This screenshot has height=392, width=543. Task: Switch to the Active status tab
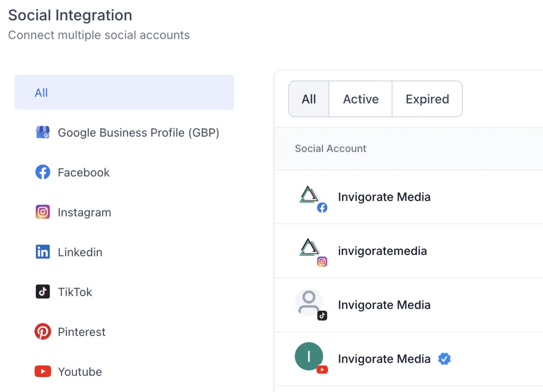point(361,99)
